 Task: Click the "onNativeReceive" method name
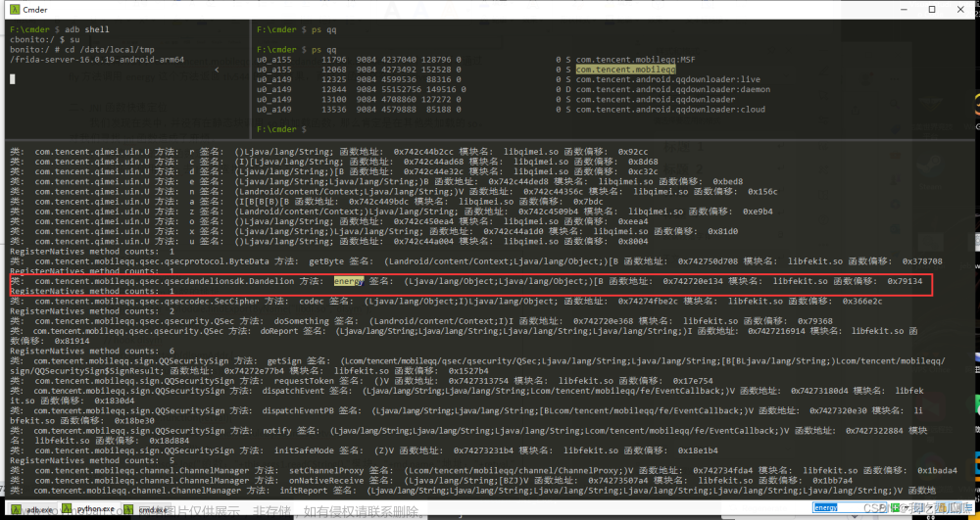coord(326,481)
